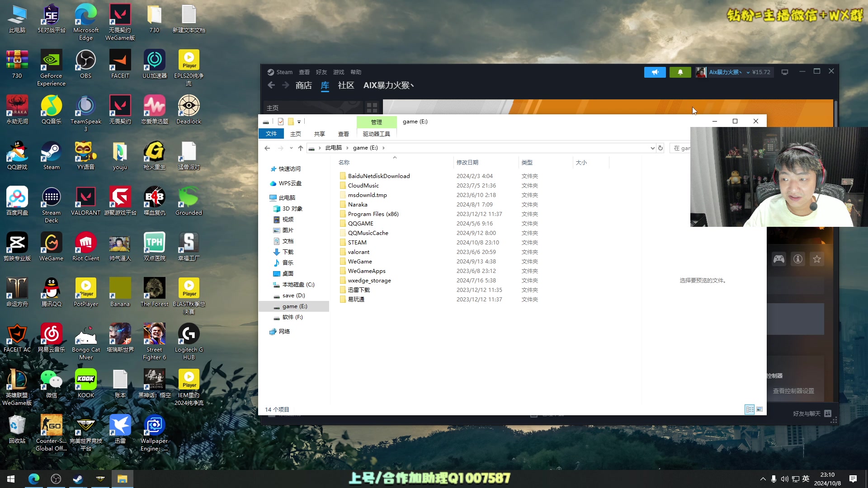
Task: Open the 共享 ribbon tab
Action: pyautogui.click(x=320, y=134)
